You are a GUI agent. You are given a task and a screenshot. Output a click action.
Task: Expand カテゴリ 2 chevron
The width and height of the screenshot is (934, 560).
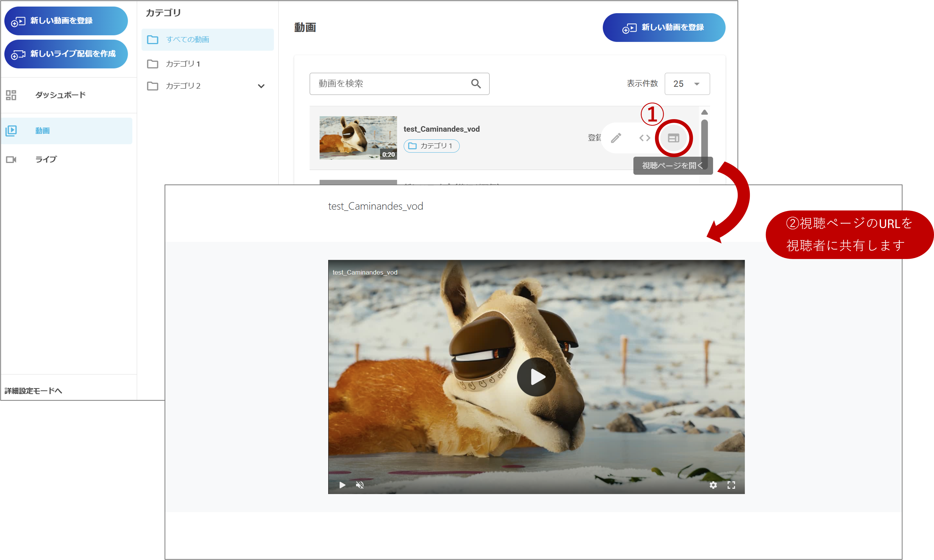(x=261, y=86)
